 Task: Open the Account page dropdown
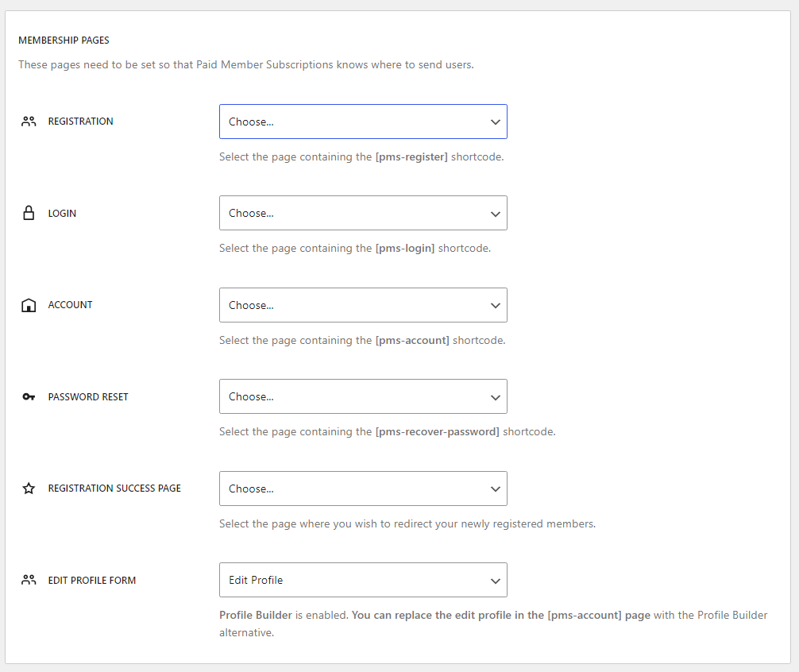tap(363, 305)
